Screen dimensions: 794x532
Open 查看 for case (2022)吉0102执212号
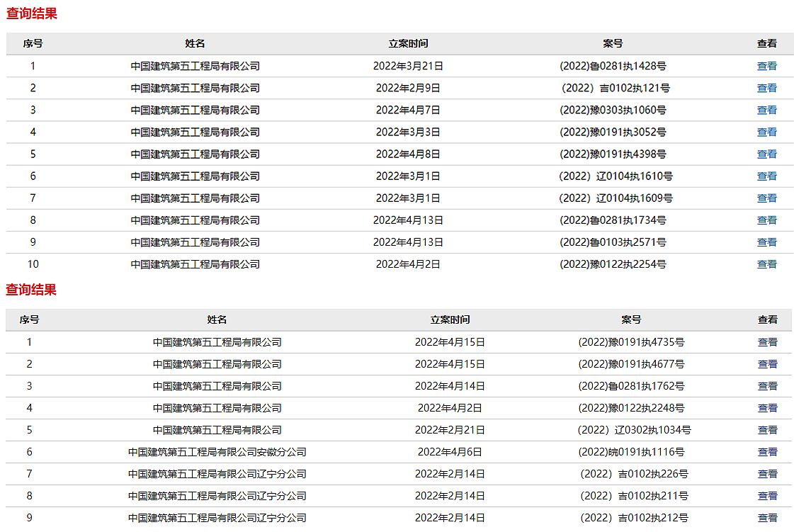(x=767, y=518)
